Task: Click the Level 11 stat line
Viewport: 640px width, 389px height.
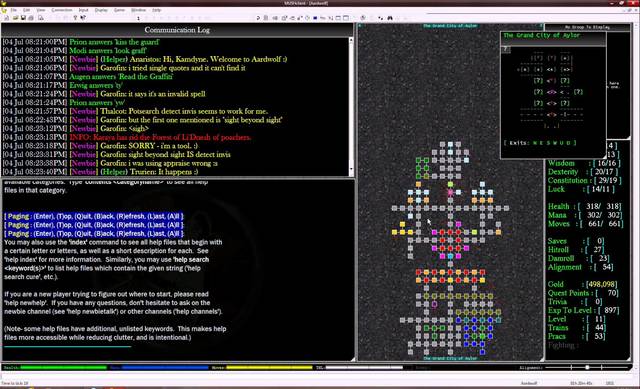Action: (577, 319)
